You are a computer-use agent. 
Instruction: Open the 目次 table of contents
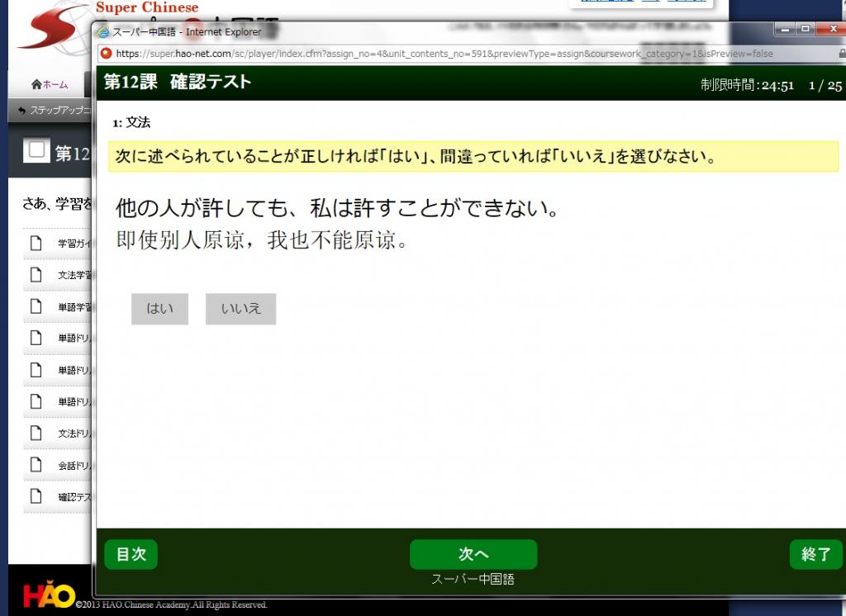pyautogui.click(x=131, y=554)
